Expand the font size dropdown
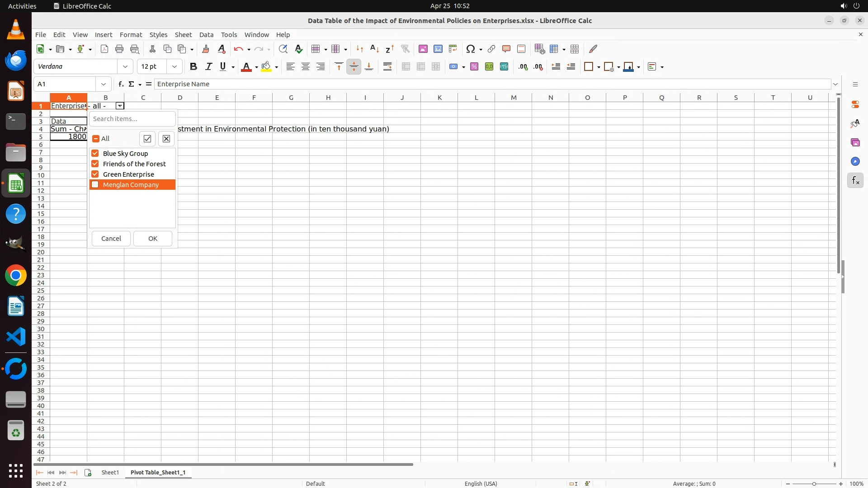868x488 pixels. (175, 67)
